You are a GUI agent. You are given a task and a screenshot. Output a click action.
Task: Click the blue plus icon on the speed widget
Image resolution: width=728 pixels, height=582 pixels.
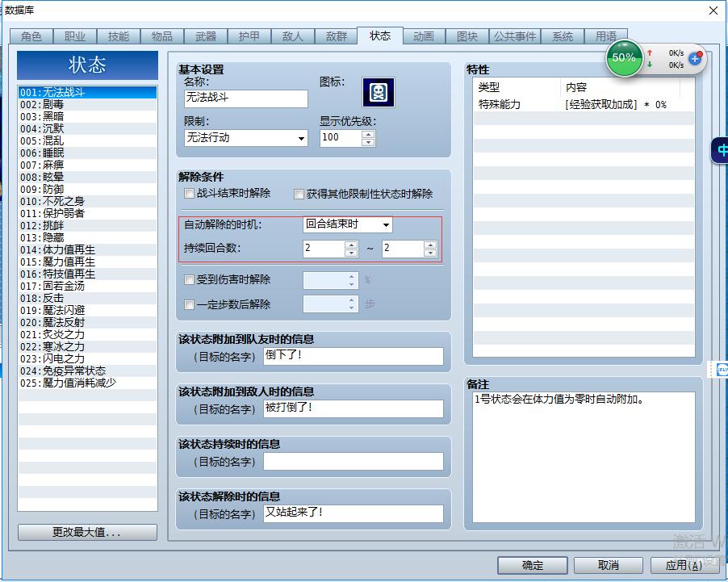695,59
